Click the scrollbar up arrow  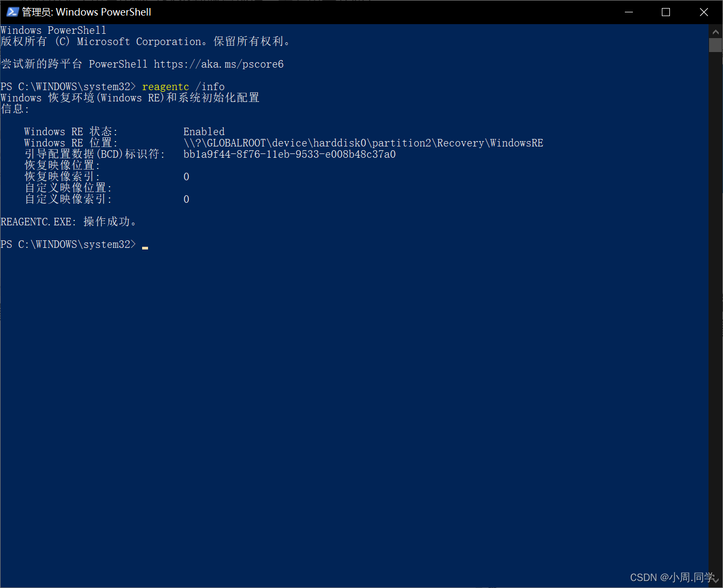pos(715,31)
